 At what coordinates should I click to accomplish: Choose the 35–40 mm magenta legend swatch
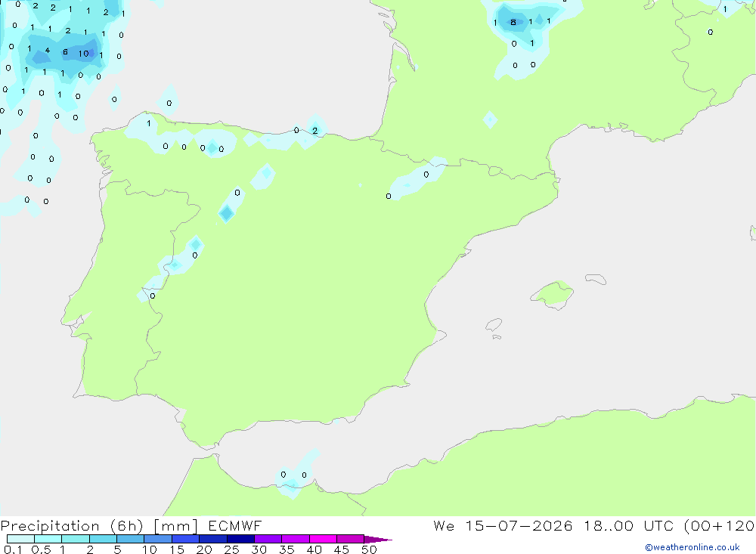[x=295, y=539]
